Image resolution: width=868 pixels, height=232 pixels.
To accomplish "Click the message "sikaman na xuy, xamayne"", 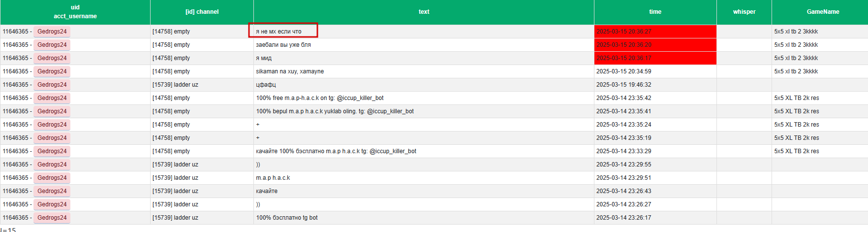I will click(x=290, y=71).
